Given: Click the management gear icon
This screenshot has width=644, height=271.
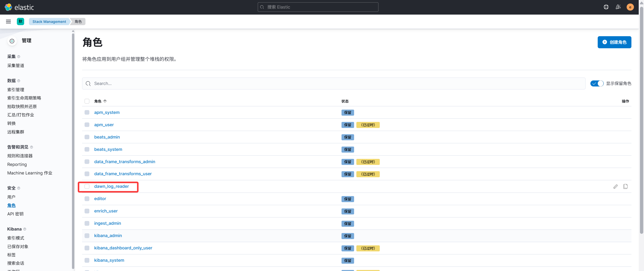Looking at the screenshot, I should point(12,41).
